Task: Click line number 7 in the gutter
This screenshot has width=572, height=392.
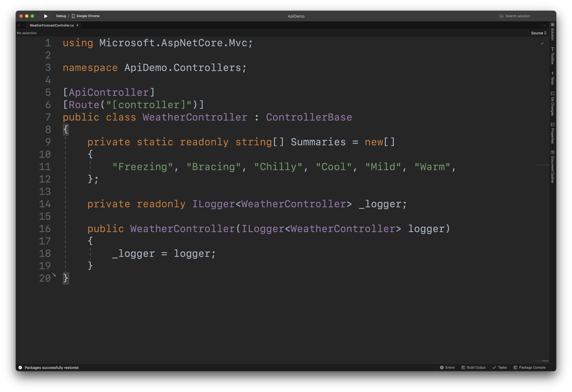Action: [48, 117]
